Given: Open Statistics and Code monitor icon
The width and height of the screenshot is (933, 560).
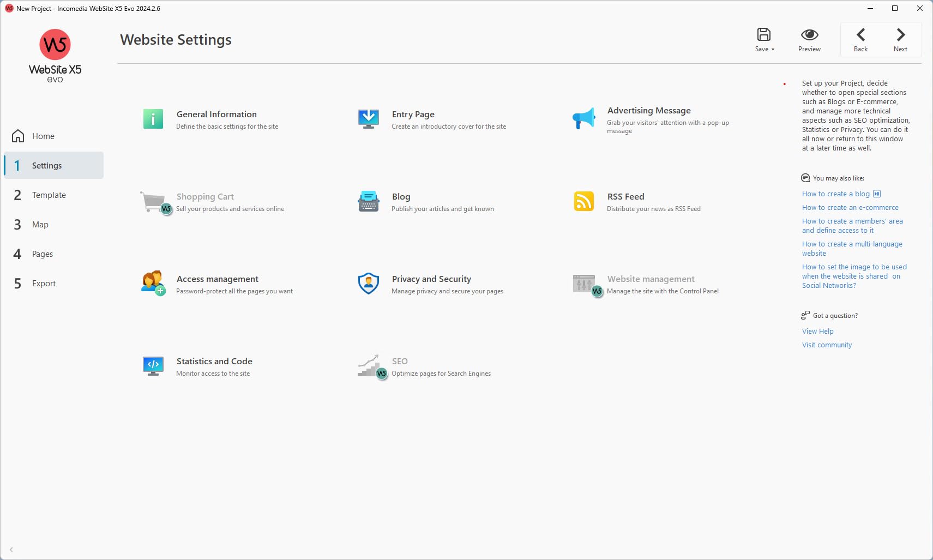Looking at the screenshot, I should point(153,366).
